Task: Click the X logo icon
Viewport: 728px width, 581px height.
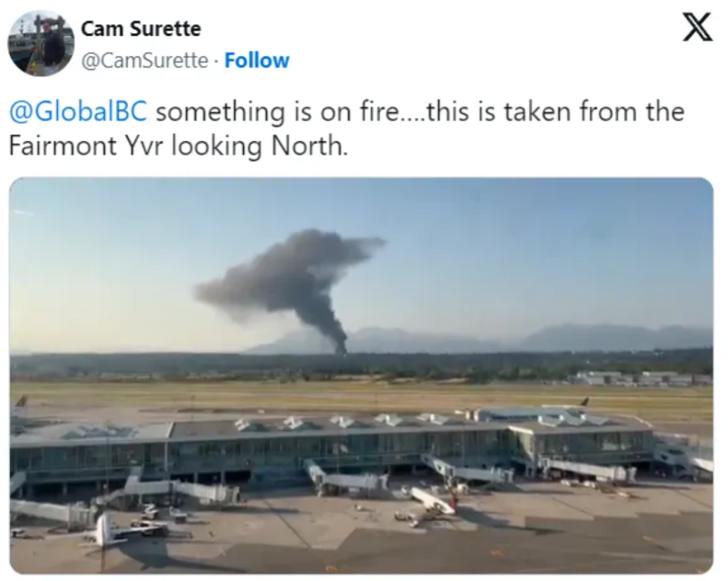Action: click(x=697, y=28)
